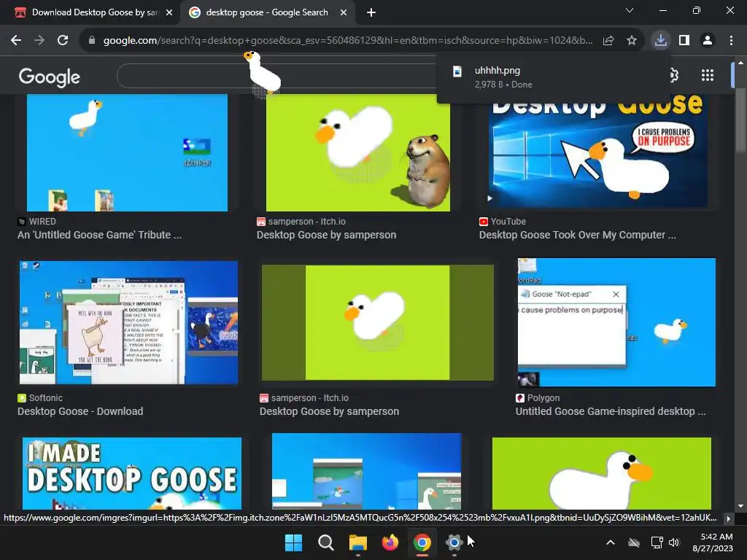Click the uhhhh.png file icon
Viewport: 747px width, 560px height.
457,71
